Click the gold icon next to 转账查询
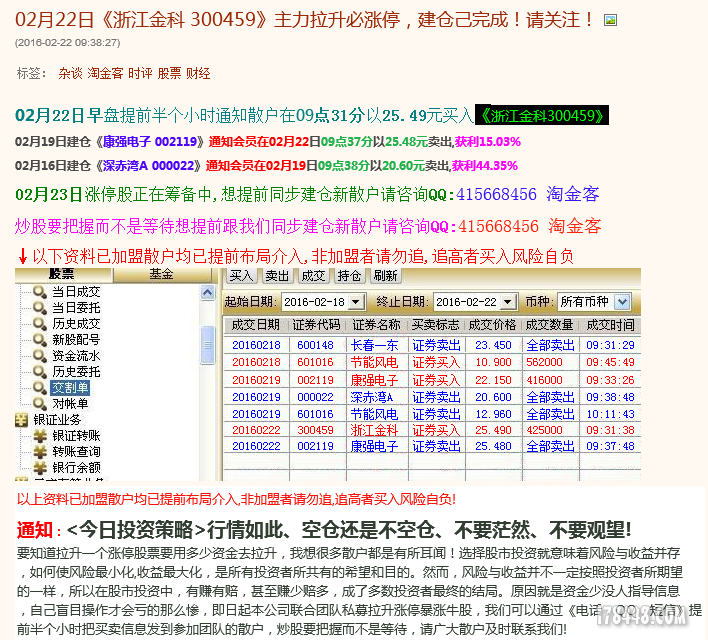708x640 pixels. point(40,452)
